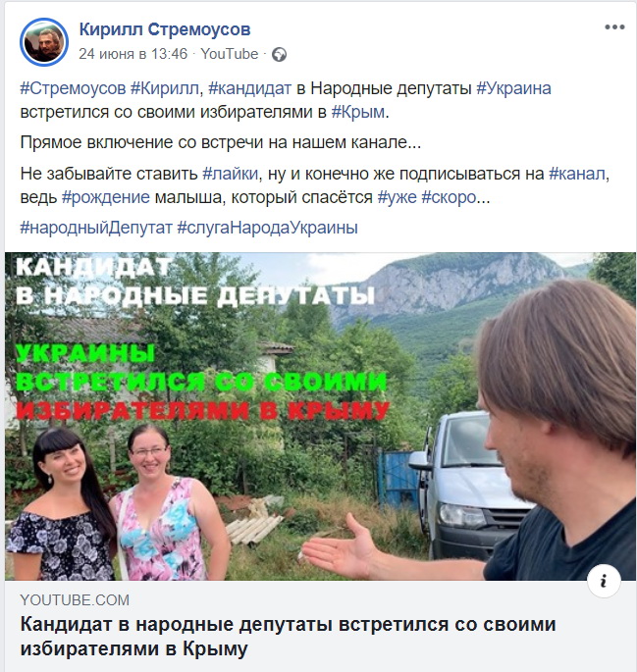
Task: Click the globe public privacy icon
Action: point(279,54)
